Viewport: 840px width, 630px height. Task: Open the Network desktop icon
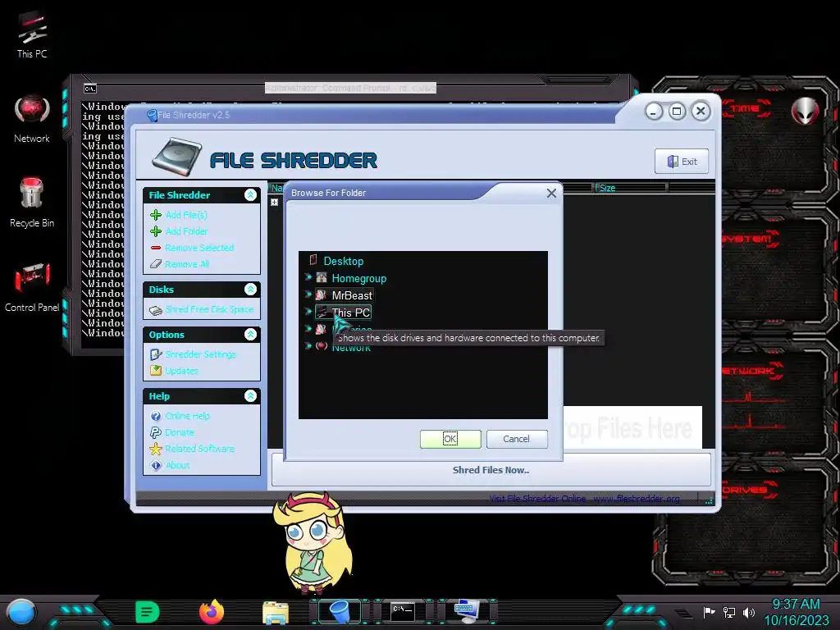[x=32, y=119]
